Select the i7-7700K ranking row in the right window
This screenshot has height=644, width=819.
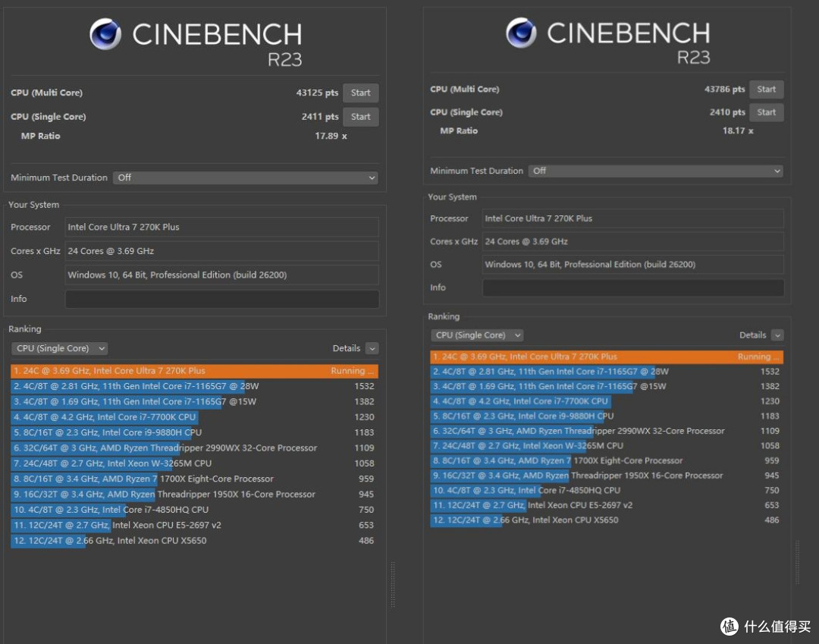(x=607, y=401)
